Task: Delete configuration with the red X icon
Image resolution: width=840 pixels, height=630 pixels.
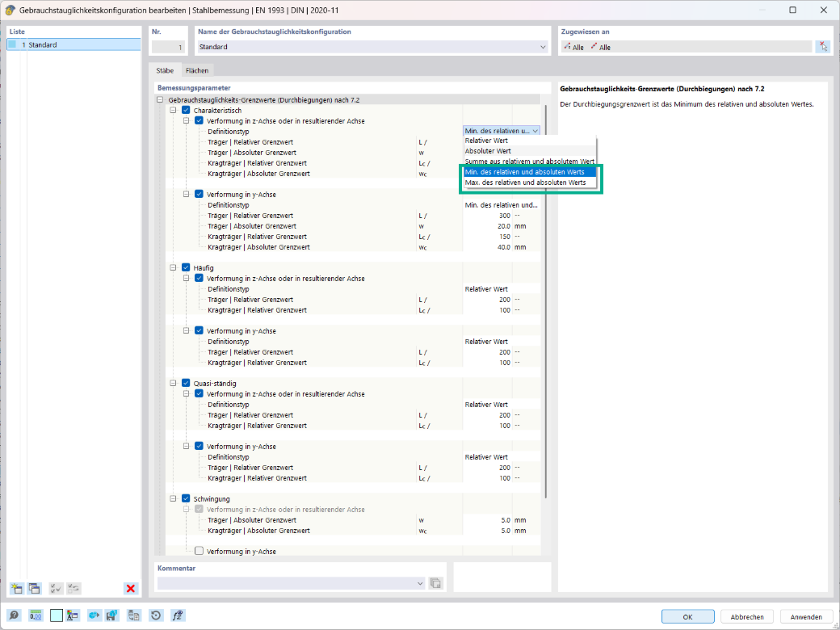Action: click(x=130, y=588)
